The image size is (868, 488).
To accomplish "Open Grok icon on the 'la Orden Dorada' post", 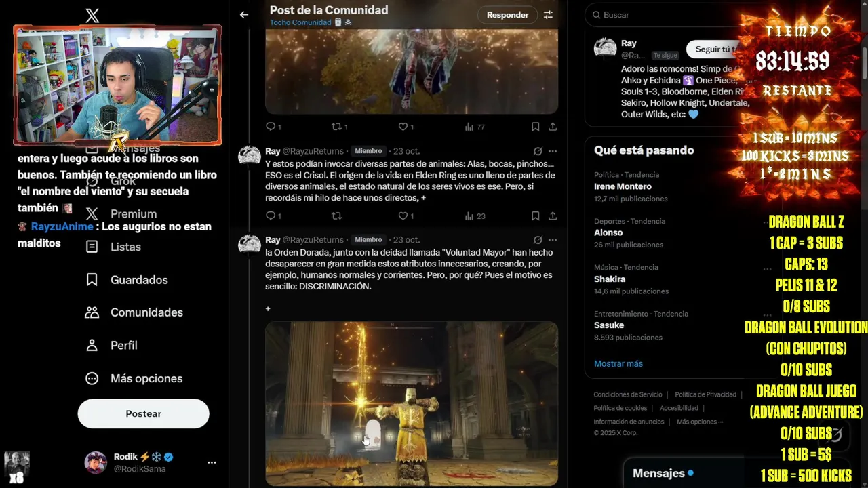I will (x=538, y=240).
